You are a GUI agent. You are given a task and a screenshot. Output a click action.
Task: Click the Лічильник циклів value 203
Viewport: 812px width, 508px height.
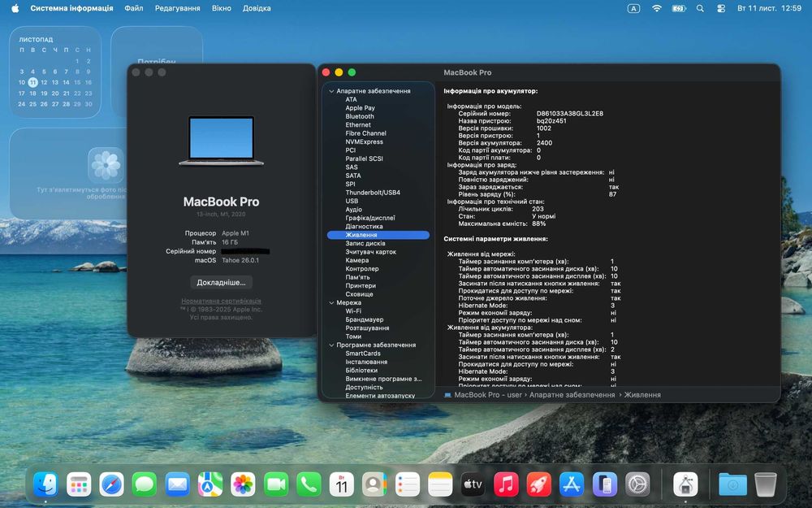[x=538, y=209]
